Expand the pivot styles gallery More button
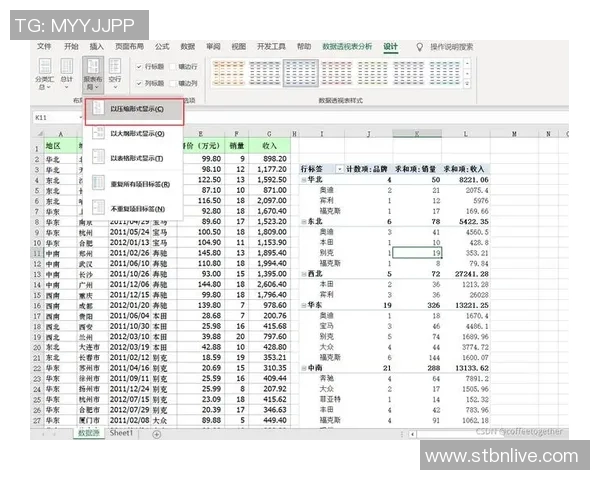This screenshot has height=480, width=600. [x=467, y=83]
